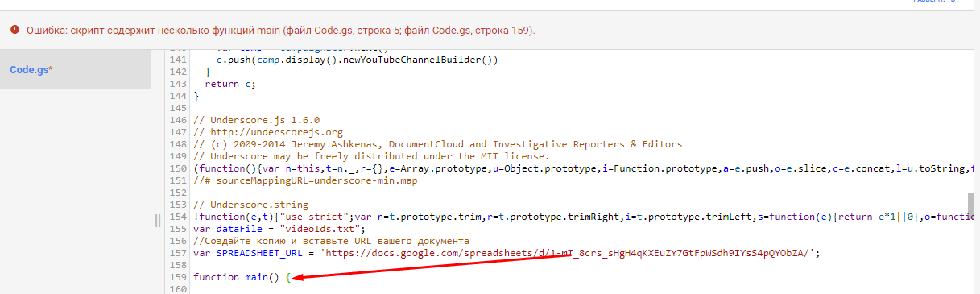Screen dimensions: 980x294
Task: Click the MIT license comment line
Action: tap(371, 156)
